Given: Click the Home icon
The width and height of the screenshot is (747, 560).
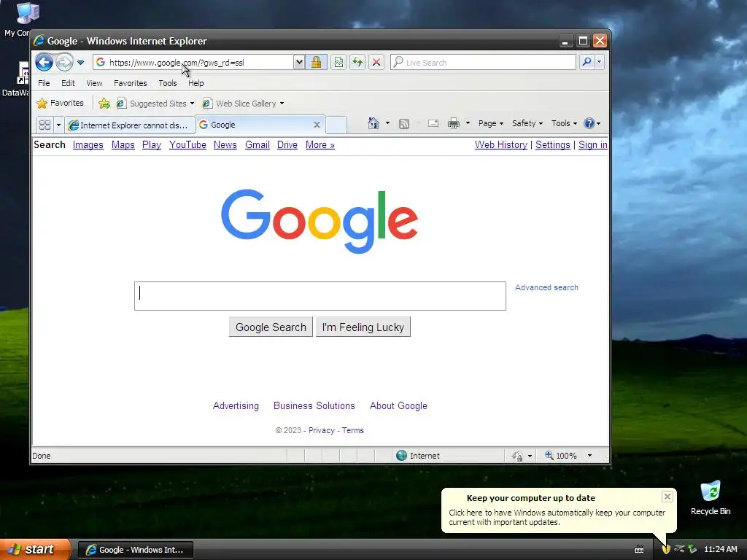Looking at the screenshot, I should (x=373, y=123).
